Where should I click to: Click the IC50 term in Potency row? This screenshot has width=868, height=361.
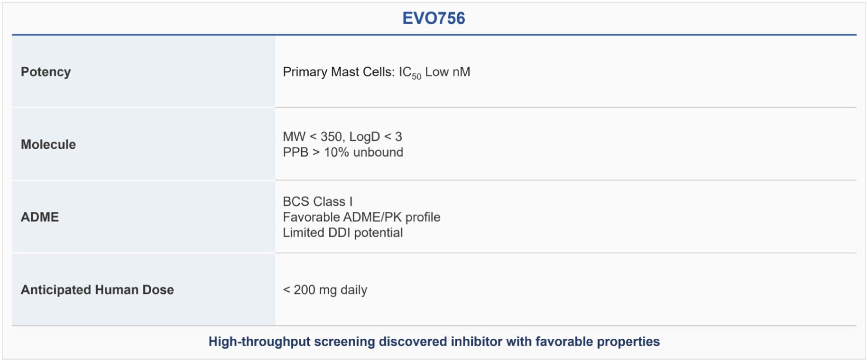click(409, 72)
